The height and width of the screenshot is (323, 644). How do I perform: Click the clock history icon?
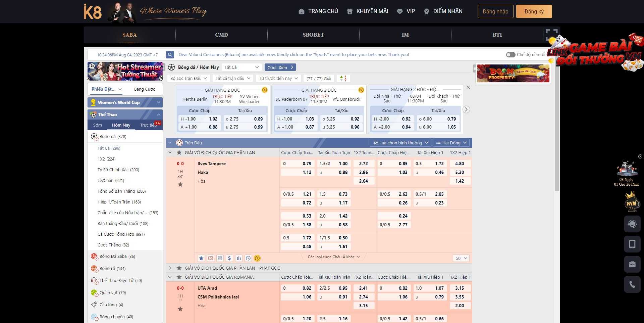(x=248, y=258)
